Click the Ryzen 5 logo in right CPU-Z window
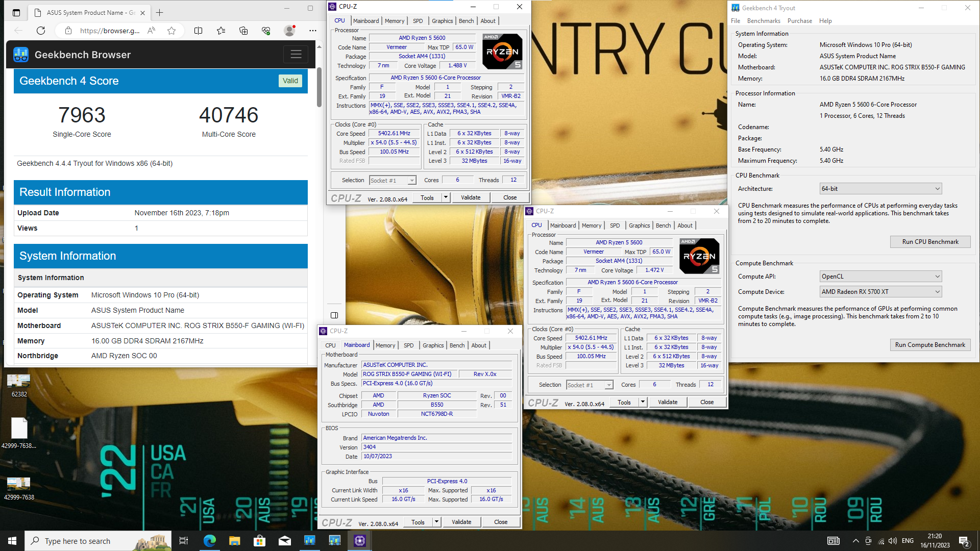The image size is (980, 551). [699, 256]
